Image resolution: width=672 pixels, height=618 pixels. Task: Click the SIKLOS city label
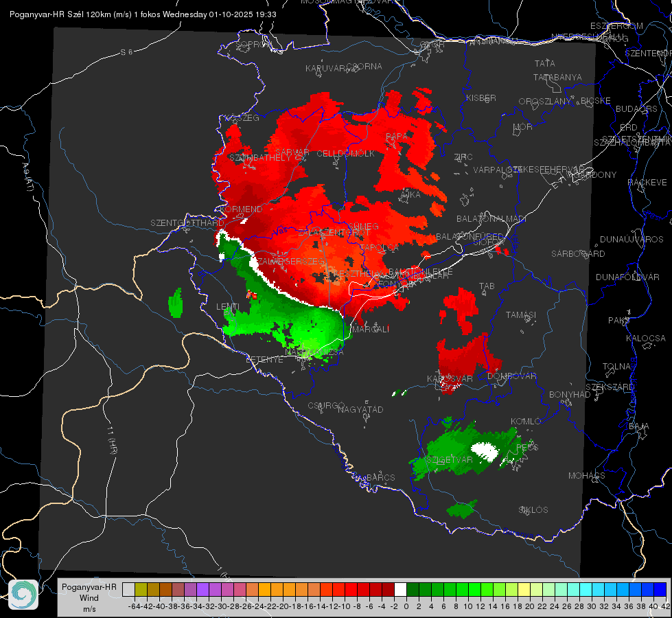point(533,510)
